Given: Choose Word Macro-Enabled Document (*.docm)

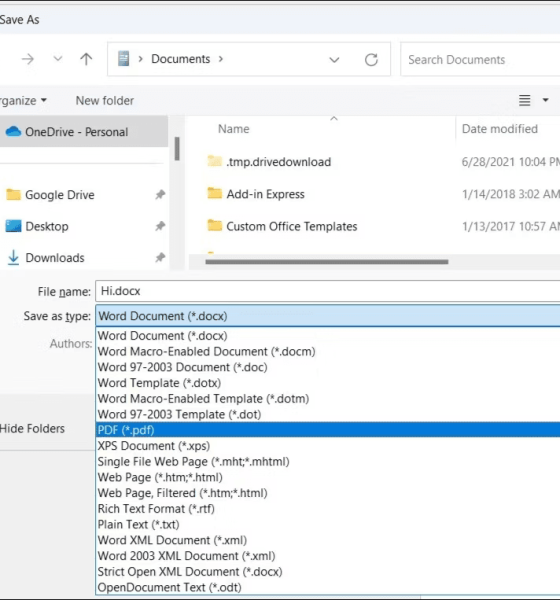Looking at the screenshot, I should pyautogui.click(x=328, y=351).
